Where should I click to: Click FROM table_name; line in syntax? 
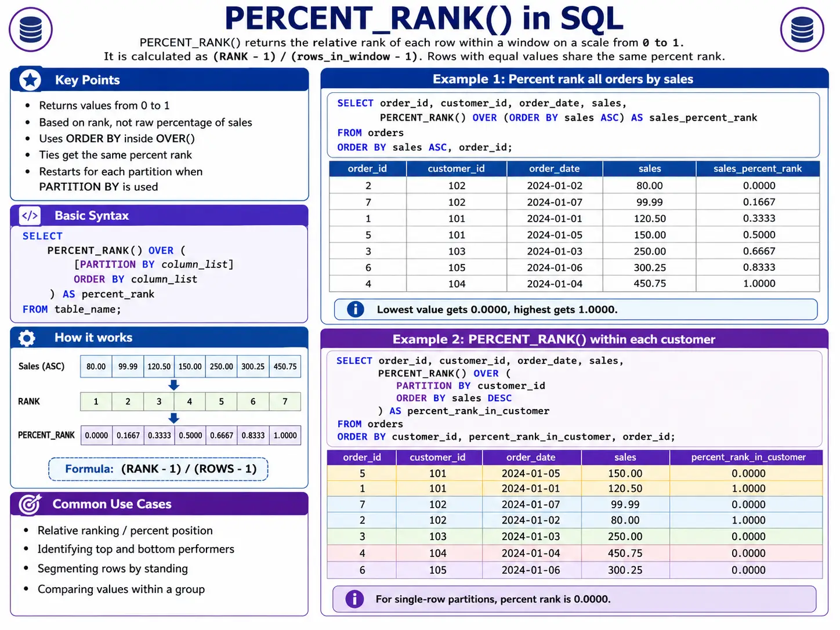point(72,309)
